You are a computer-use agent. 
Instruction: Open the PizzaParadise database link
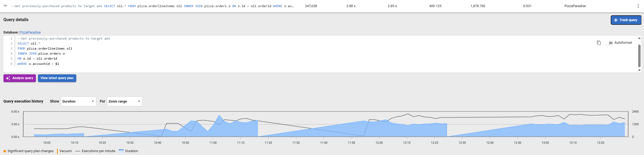30,32
